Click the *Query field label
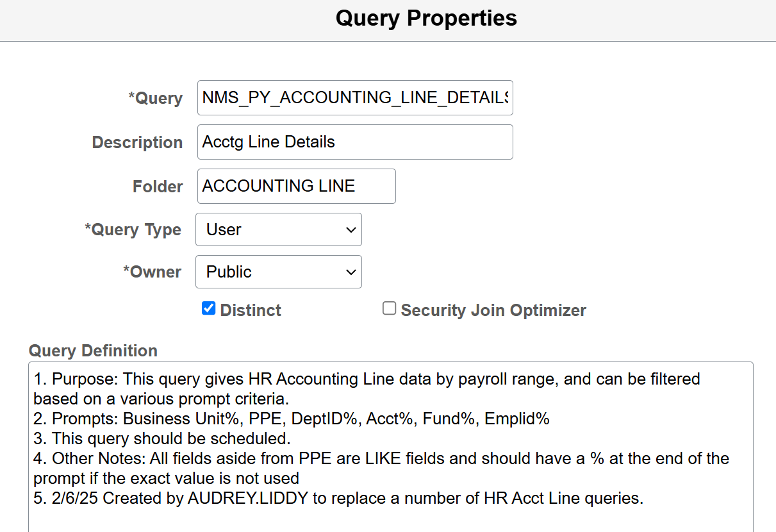 pyautogui.click(x=156, y=98)
